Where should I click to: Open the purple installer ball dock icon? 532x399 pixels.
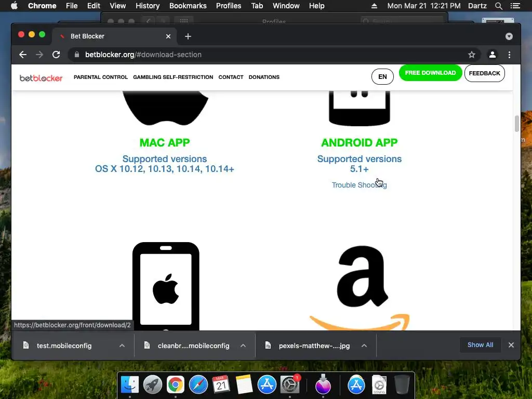click(x=323, y=385)
